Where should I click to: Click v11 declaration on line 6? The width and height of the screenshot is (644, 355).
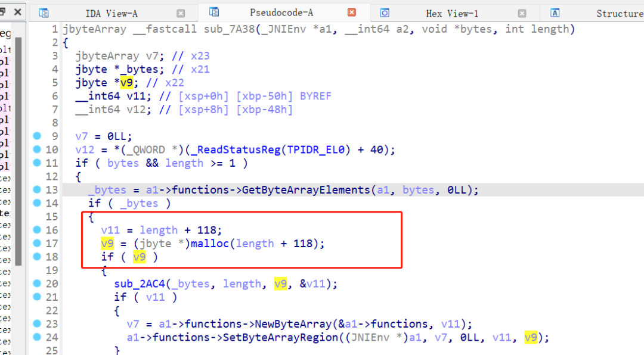tap(136, 96)
